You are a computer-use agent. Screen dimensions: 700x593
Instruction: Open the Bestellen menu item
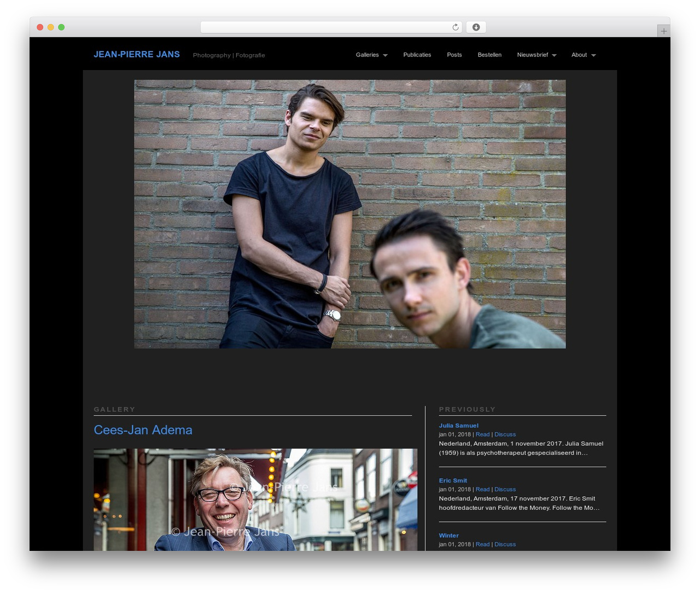[x=489, y=55]
